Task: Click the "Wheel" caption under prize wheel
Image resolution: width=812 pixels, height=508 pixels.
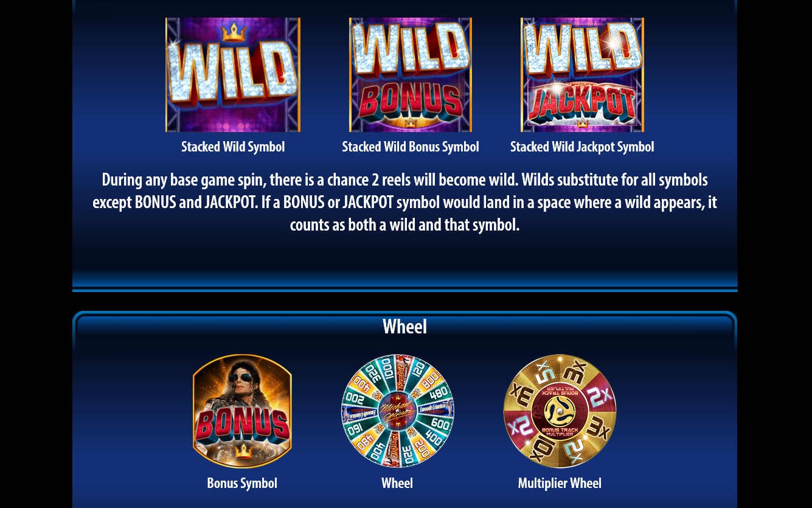Action: tap(397, 483)
